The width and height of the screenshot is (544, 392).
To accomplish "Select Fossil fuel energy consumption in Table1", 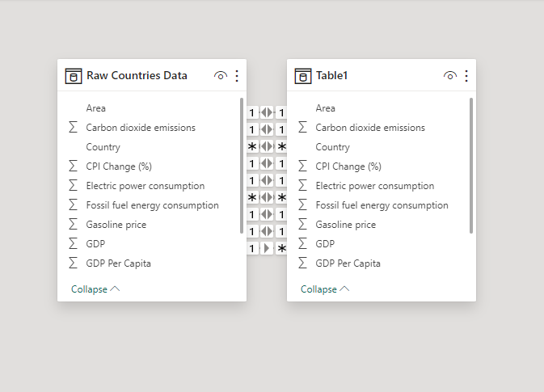I will (382, 205).
